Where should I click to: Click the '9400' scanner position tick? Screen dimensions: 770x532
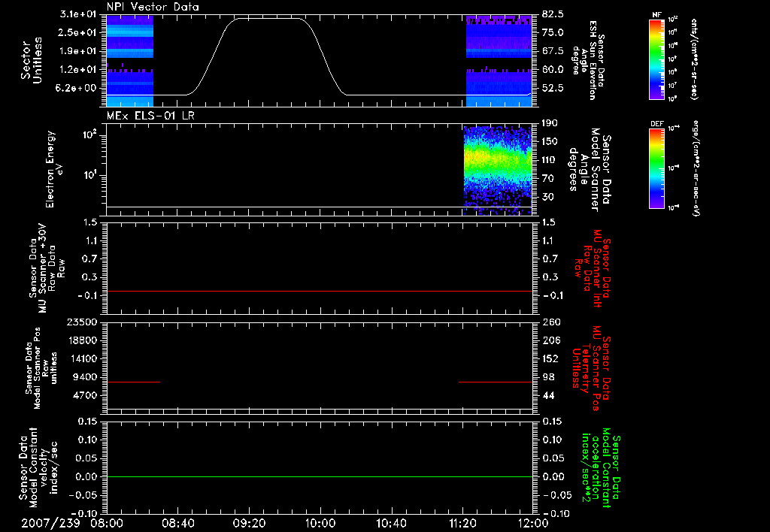tap(86, 377)
